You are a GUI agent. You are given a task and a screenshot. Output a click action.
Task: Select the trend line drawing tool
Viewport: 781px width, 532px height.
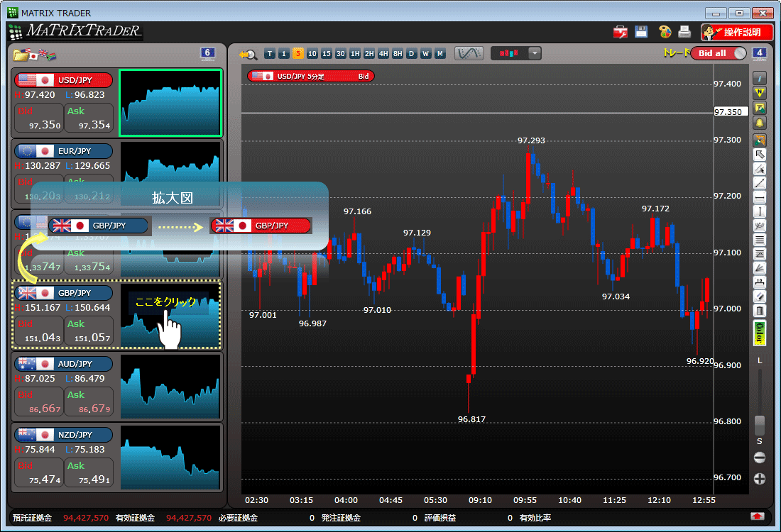pos(760,183)
